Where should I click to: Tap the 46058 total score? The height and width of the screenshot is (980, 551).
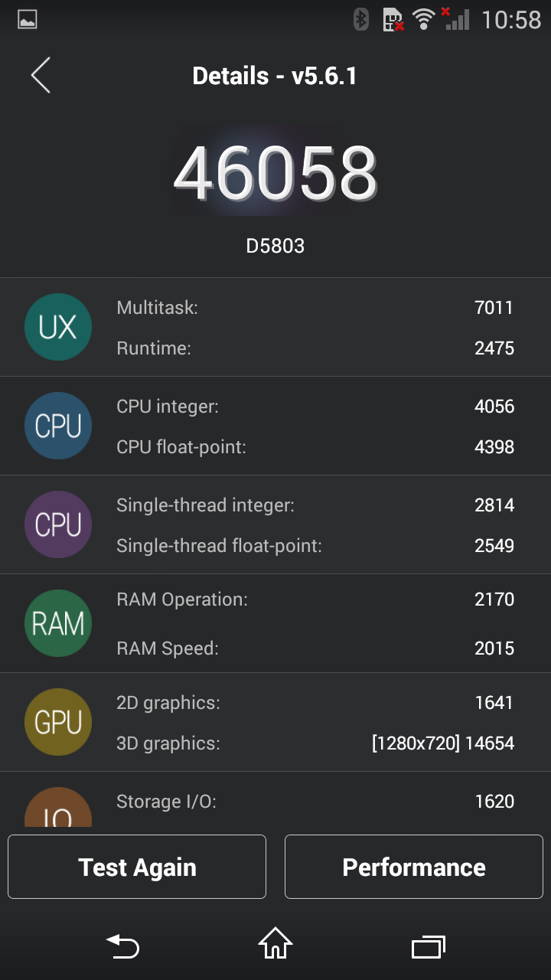coord(275,173)
